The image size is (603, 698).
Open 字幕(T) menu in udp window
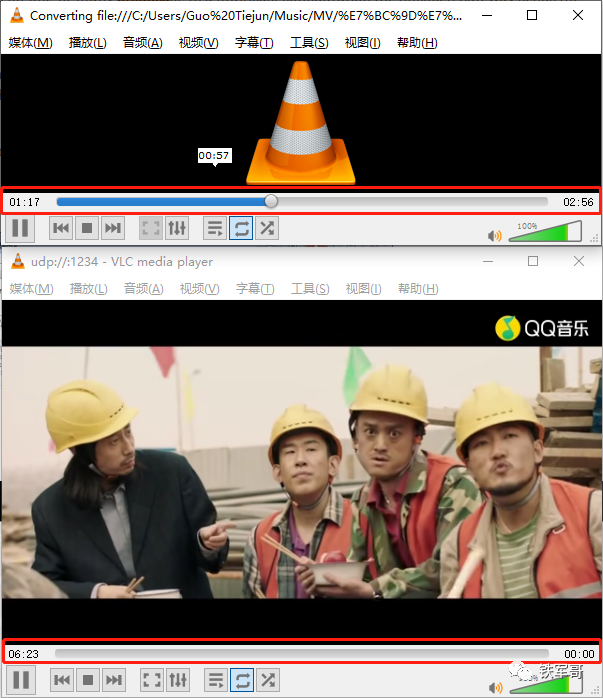255,289
